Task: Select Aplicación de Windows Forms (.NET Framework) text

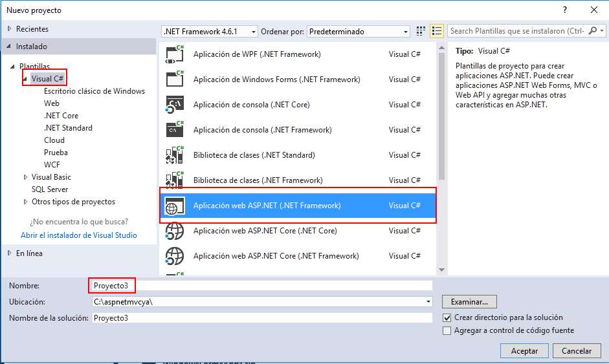Action: [277, 80]
